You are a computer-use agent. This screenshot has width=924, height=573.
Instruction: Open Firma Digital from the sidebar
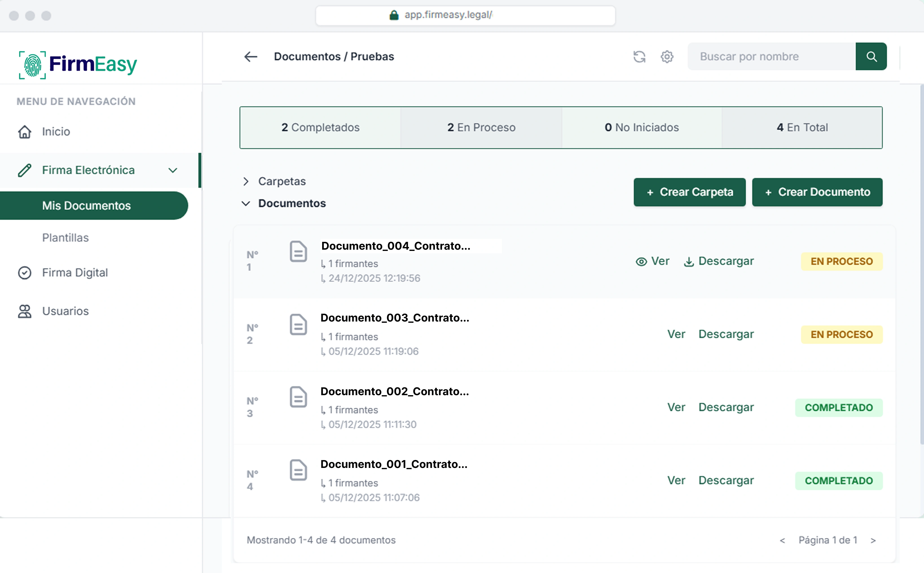point(75,273)
